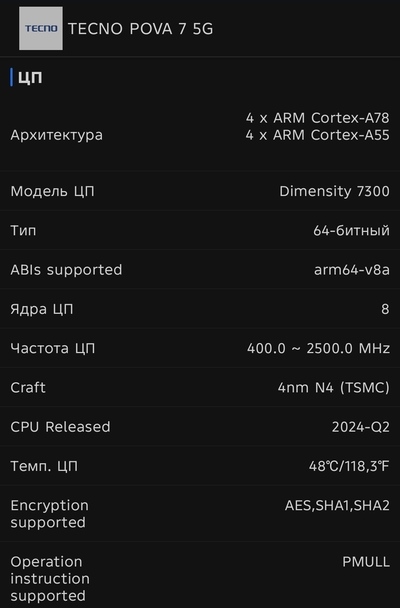Select the Тип row
The width and height of the screenshot is (400, 608).
pos(200,230)
